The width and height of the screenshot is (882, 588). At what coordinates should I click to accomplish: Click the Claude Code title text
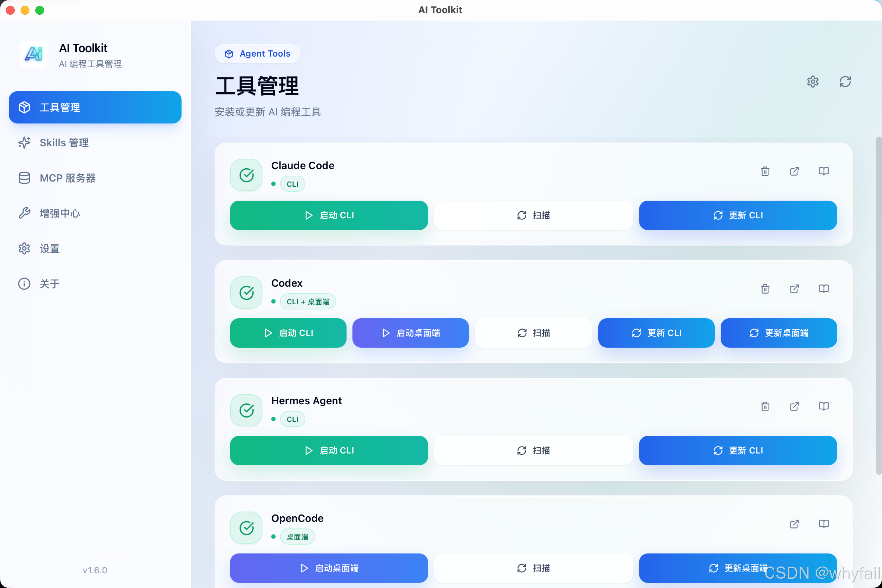302,165
